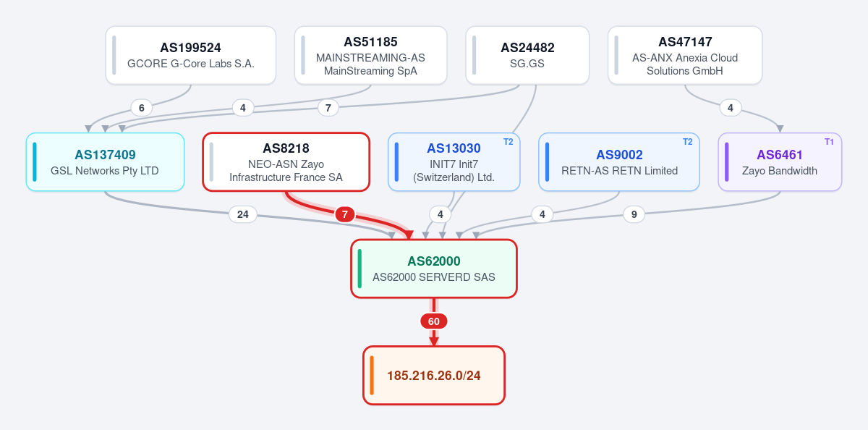Select the AS24482 SG.GS node
Image resolution: width=868 pixels, height=430 pixels.
[x=527, y=56]
